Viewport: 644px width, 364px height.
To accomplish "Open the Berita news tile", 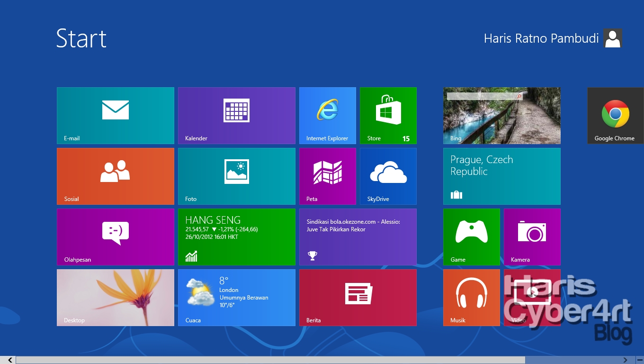I will [358, 298].
